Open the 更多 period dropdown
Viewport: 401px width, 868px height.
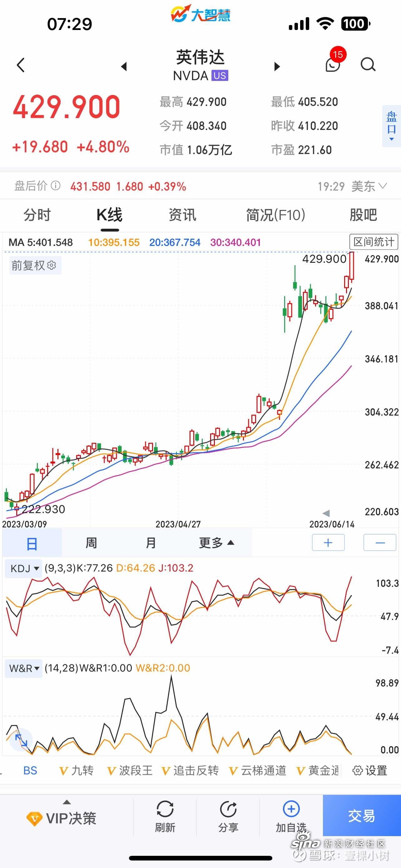coord(216,543)
